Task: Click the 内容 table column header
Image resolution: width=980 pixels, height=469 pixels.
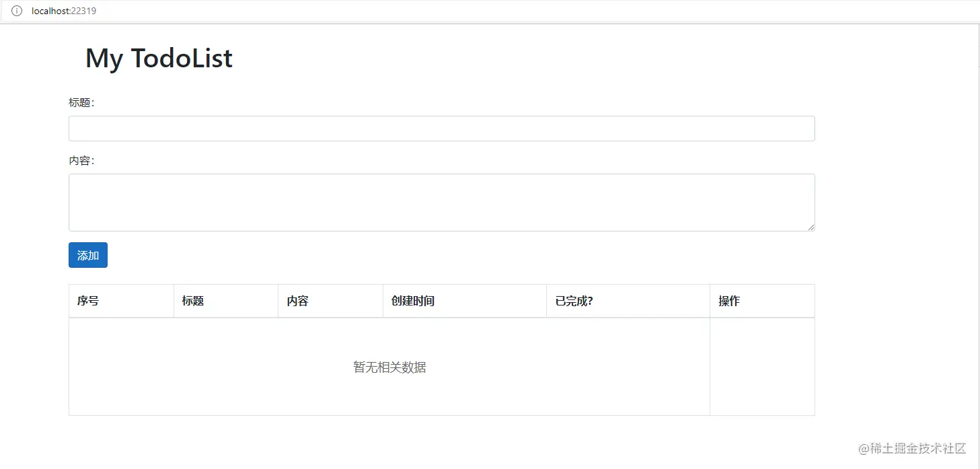Action: click(330, 301)
